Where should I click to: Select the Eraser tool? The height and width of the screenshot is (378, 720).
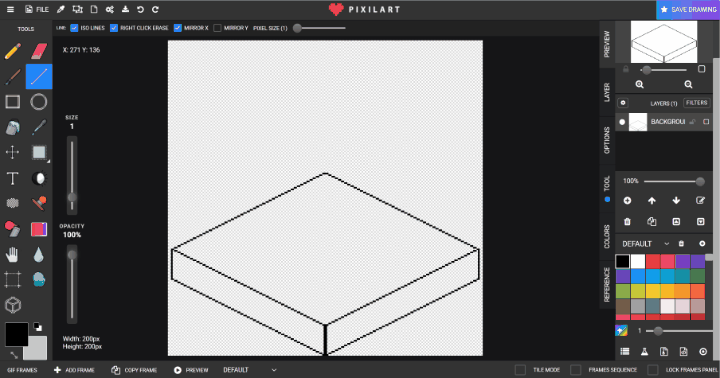tap(39, 51)
